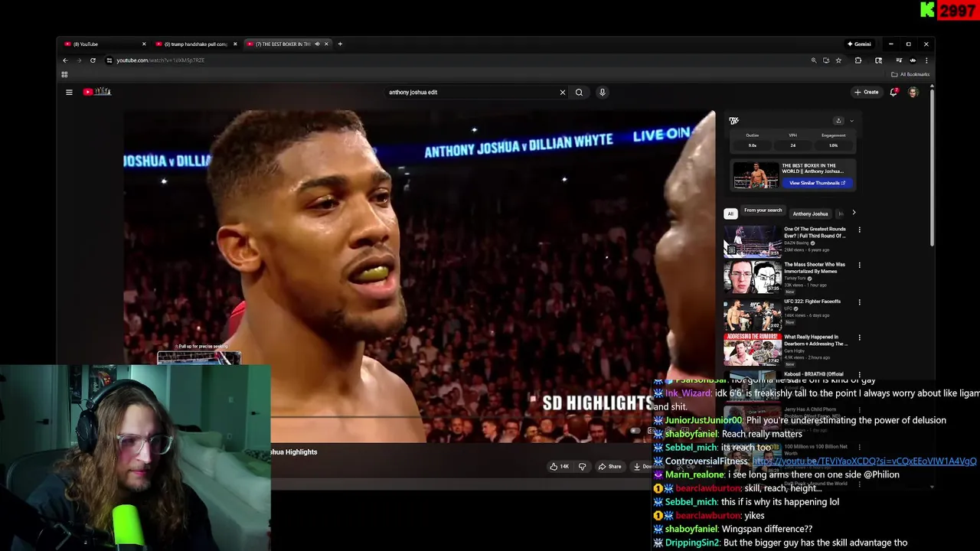Image resolution: width=980 pixels, height=551 pixels.
Task: Clear the 'anthony joshua edit' search text
Action: [x=563, y=92]
